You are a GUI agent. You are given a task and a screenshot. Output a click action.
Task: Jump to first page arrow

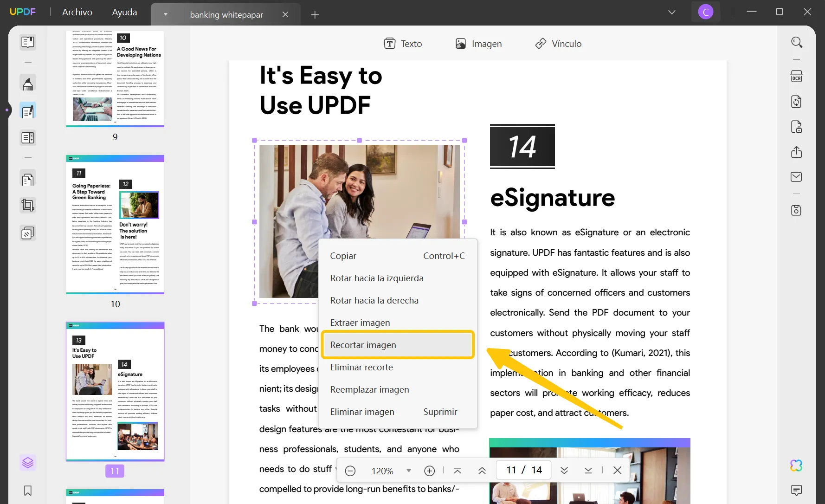[458, 471]
